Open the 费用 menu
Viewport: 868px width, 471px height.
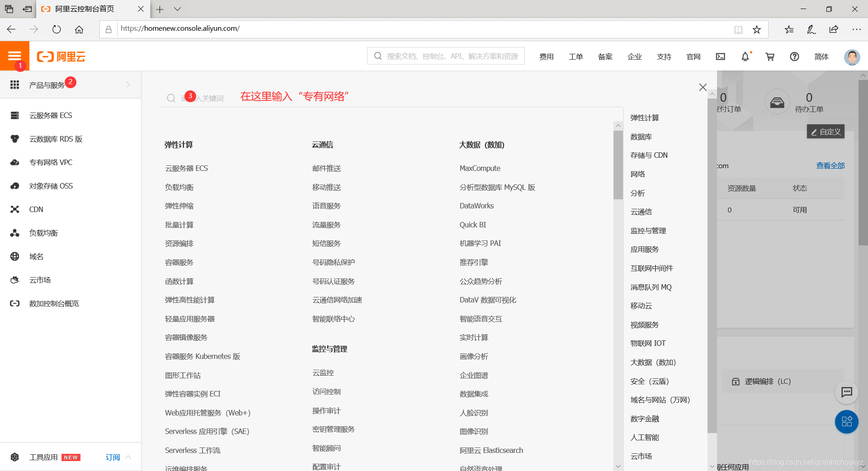pyautogui.click(x=546, y=57)
